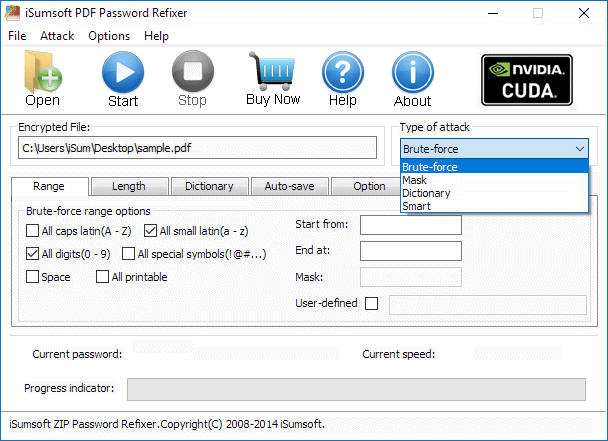Viewport: 608px width, 441px height.
Task: Close the iSumsoft PDF Password Refixer window
Action: pyautogui.click(x=584, y=13)
